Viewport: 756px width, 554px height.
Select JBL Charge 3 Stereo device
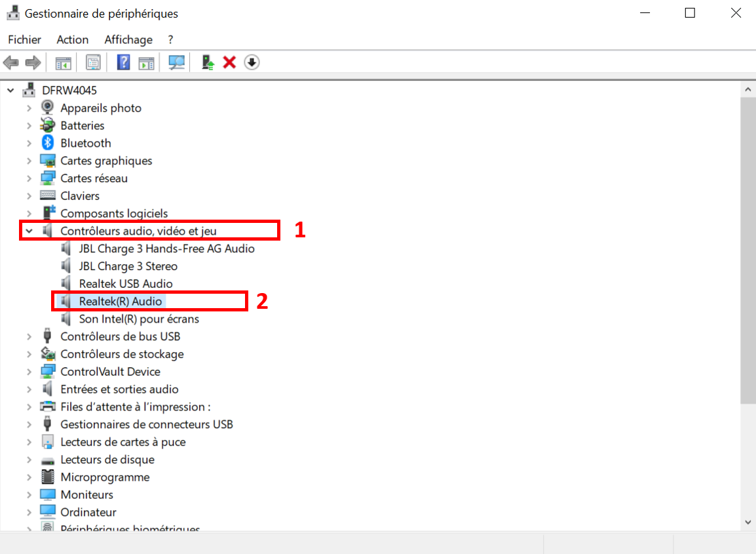pos(128,266)
